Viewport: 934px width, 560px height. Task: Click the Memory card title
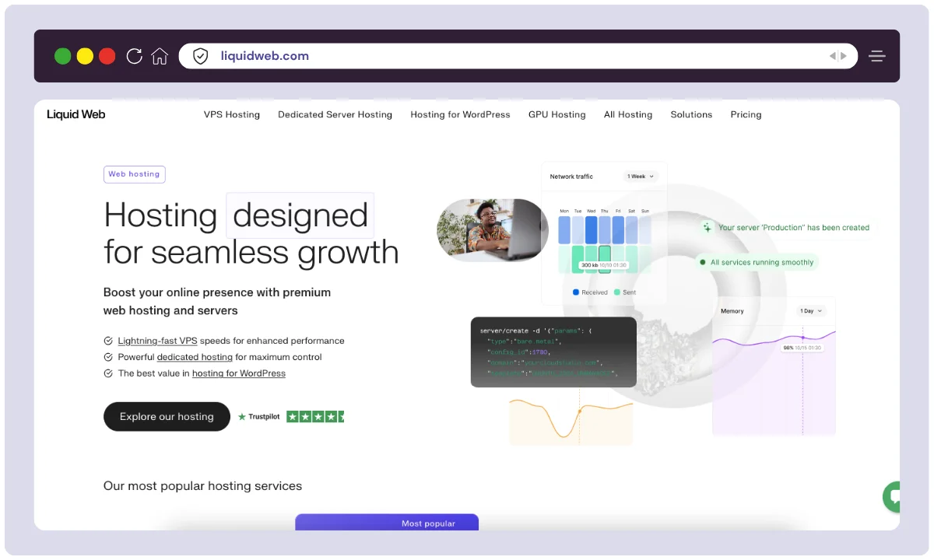click(x=732, y=311)
